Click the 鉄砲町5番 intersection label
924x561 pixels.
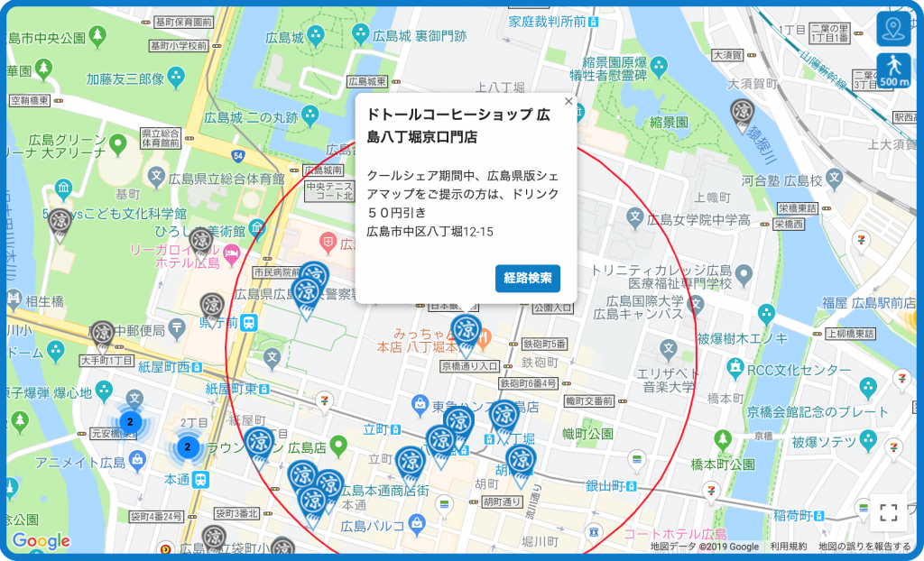[x=544, y=344]
